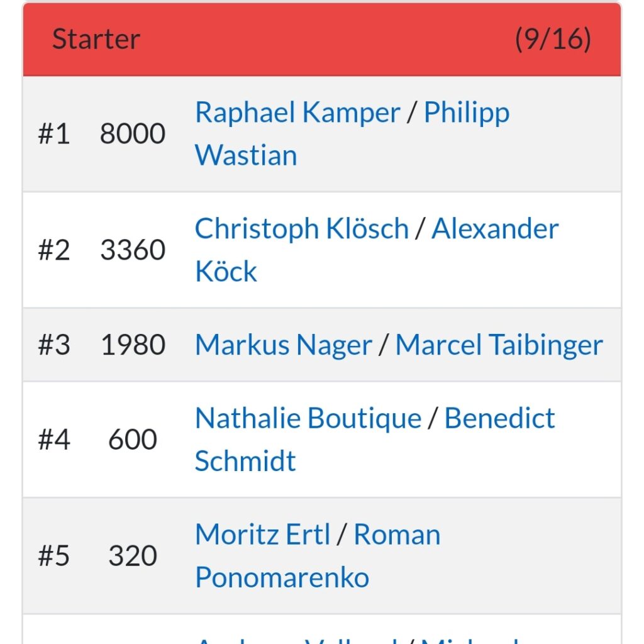Open Nathalie Boutique's profile
Image resolution: width=644 pixels, height=644 pixels.
(x=308, y=418)
